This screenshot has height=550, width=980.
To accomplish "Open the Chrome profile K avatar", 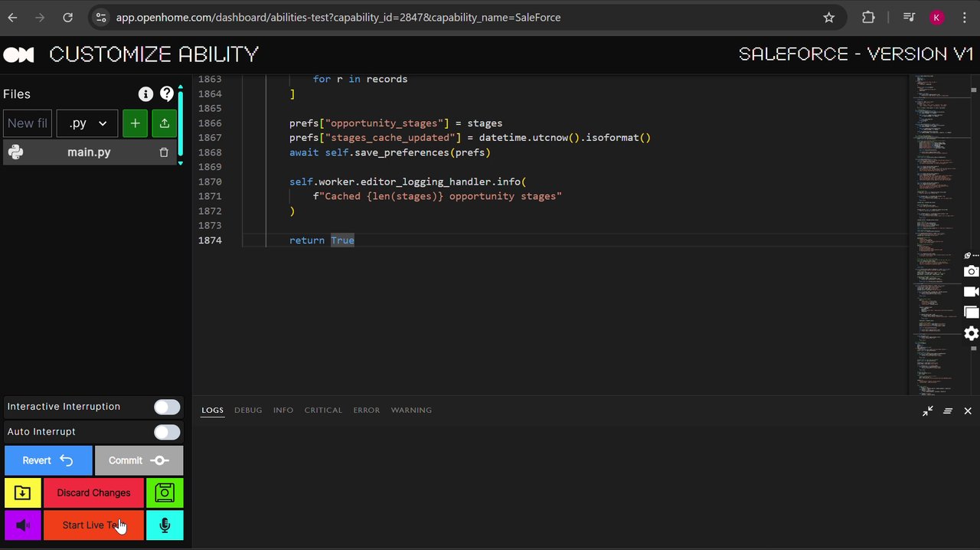I will coord(936,17).
